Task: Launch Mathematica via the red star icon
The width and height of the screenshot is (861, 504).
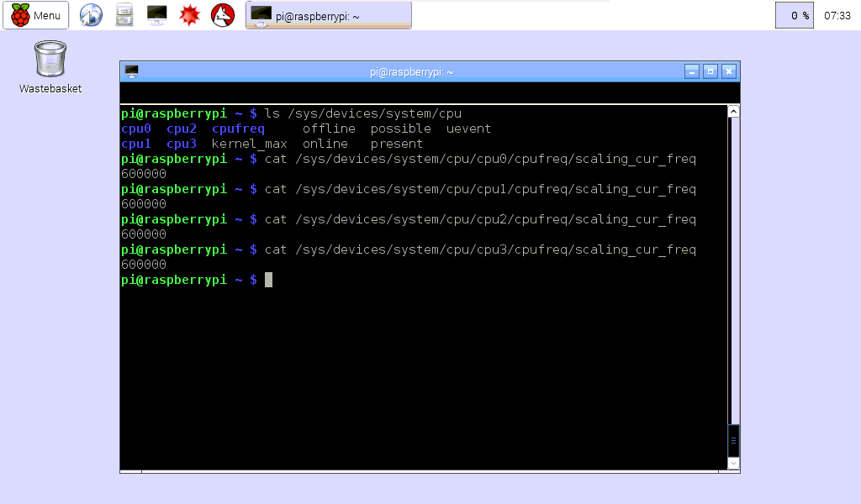Action: pyautogui.click(x=189, y=15)
